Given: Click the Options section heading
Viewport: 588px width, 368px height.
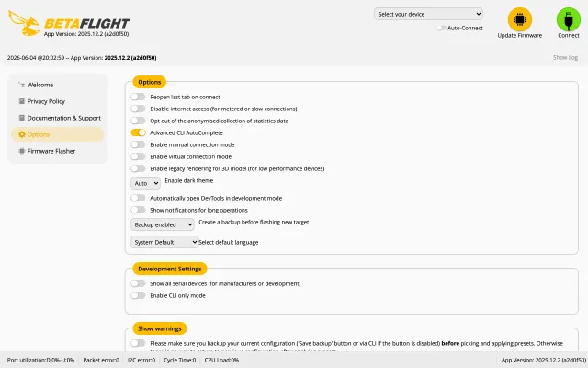Looking at the screenshot, I should pyautogui.click(x=149, y=82).
